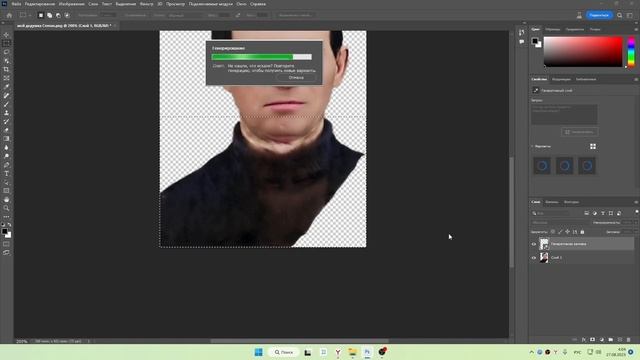
Task: Choose Subtract from selection mode icon
Action: coord(58,15)
